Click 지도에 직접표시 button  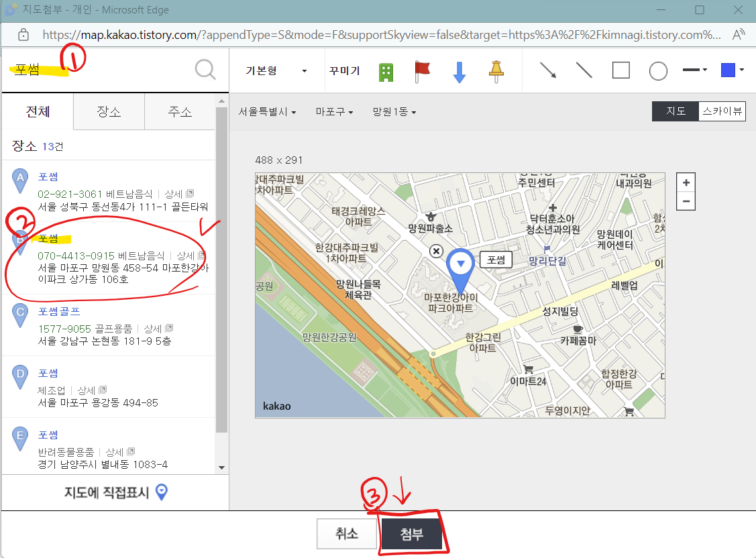click(x=115, y=492)
